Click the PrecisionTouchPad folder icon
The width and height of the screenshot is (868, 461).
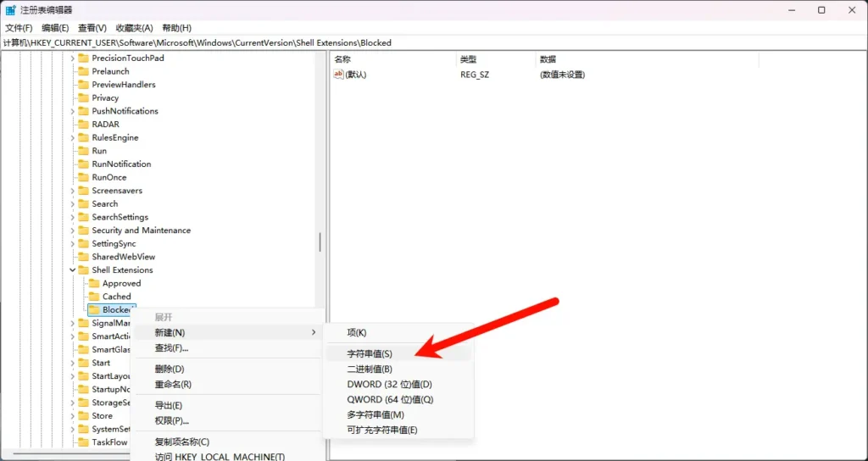tap(83, 58)
